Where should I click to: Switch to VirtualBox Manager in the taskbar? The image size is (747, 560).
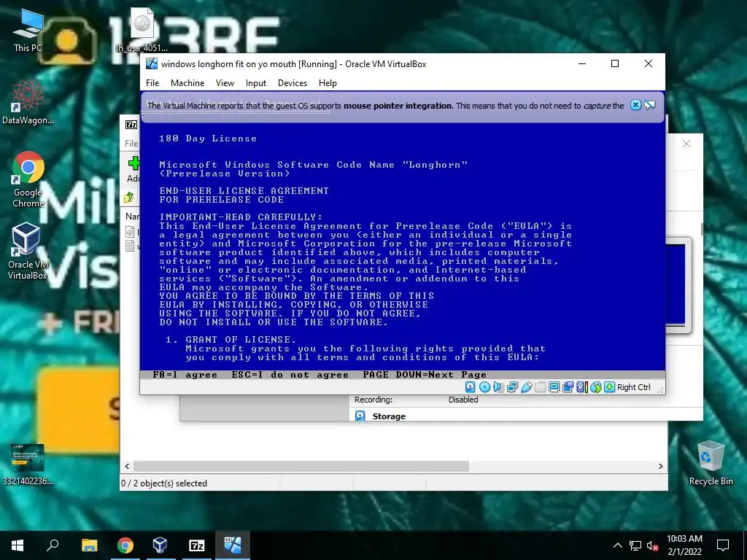[x=160, y=545]
